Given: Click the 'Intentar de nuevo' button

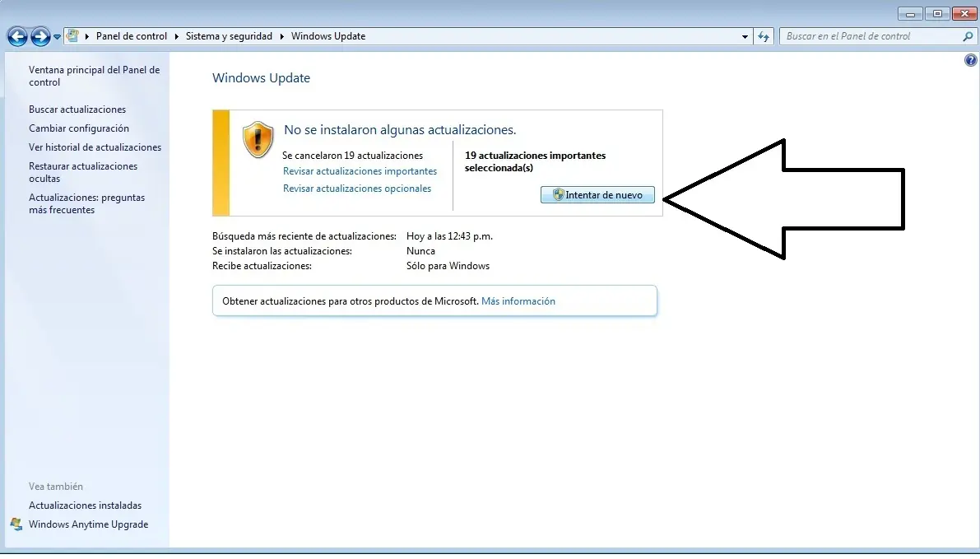Looking at the screenshot, I should (597, 195).
